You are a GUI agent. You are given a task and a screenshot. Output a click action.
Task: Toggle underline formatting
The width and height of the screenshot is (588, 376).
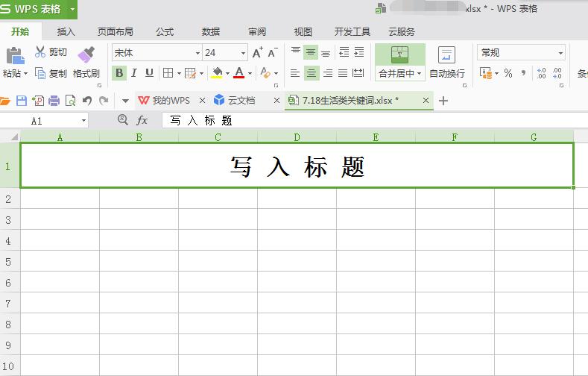click(149, 73)
